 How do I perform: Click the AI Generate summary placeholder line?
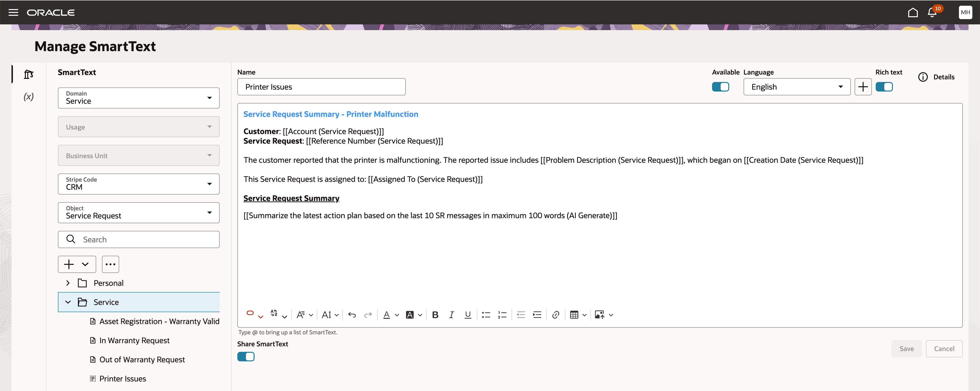click(430, 216)
